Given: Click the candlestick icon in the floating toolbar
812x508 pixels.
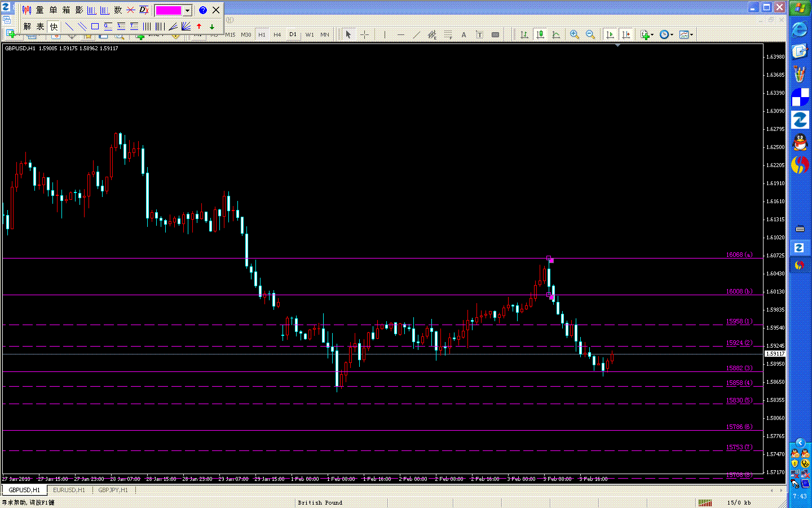Looking at the screenshot, I should [x=27, y=10].
